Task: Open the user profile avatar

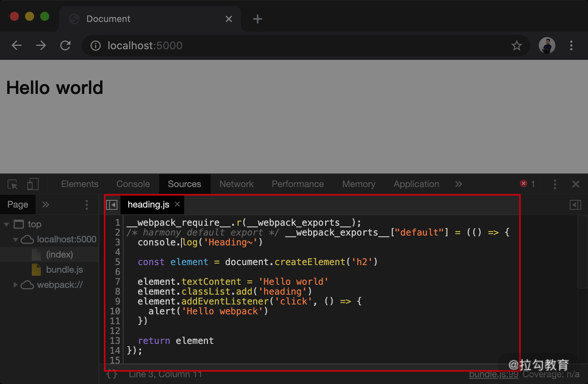Action: click(547, 45)
